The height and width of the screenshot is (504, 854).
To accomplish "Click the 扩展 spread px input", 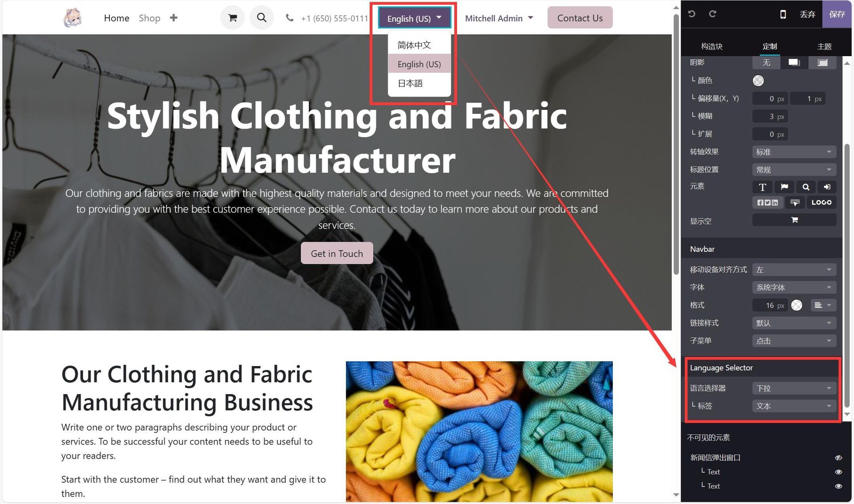I will (770, 134).
